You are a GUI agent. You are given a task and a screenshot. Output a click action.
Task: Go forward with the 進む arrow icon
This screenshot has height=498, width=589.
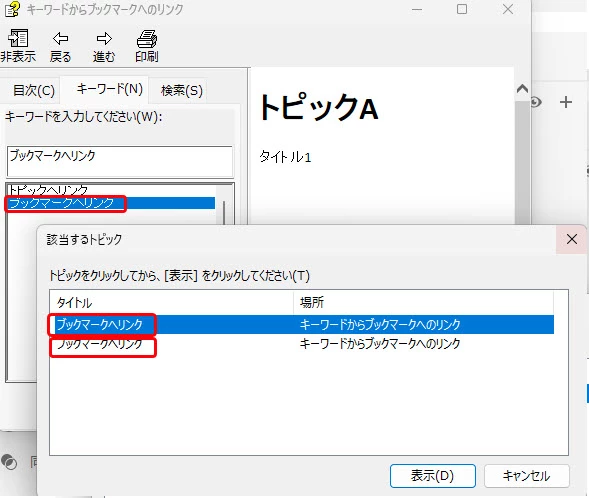coord(104,38)
